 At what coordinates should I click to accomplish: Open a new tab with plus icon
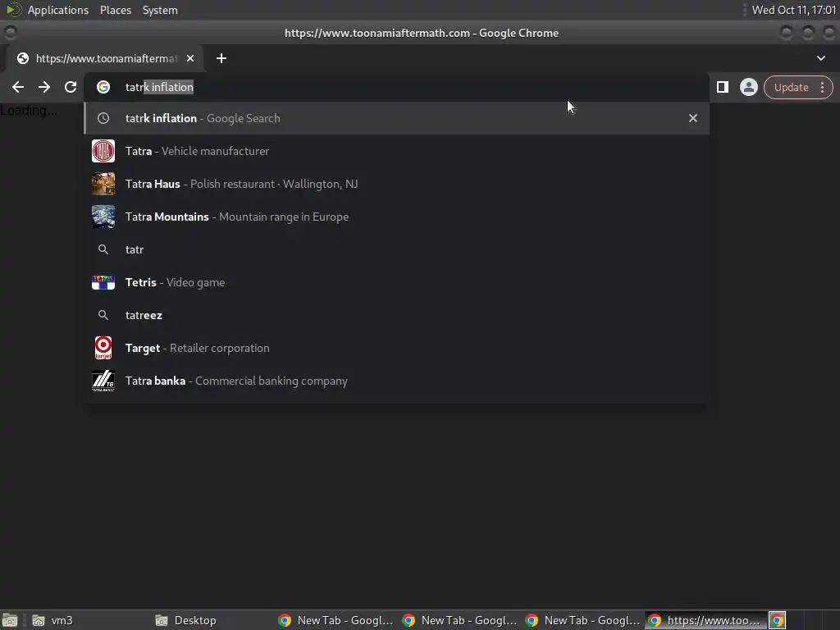click(221, 58)
